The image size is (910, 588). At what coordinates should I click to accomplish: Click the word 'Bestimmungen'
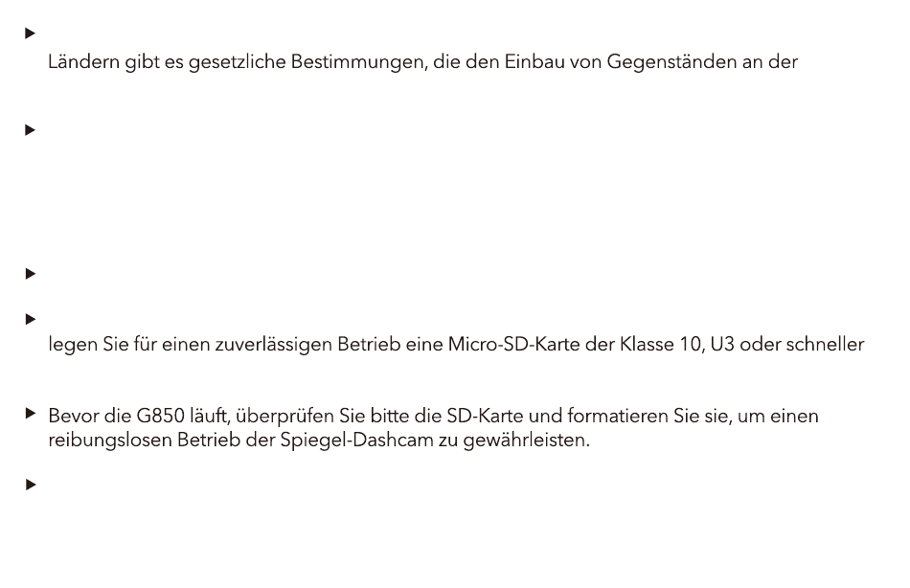click(x=359, y=62)
